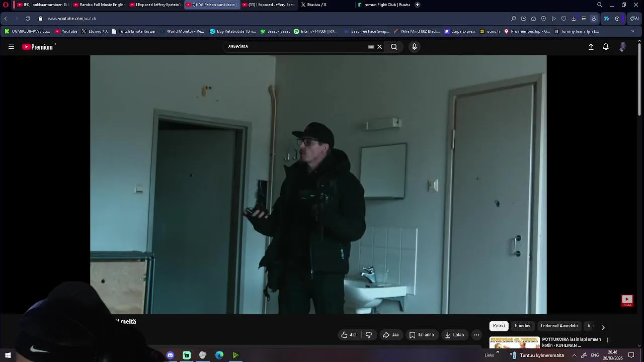The image size is (644, 362).
Task: Switch to 'Rambo Full Movie English' tab
Action: coord(99,5)
